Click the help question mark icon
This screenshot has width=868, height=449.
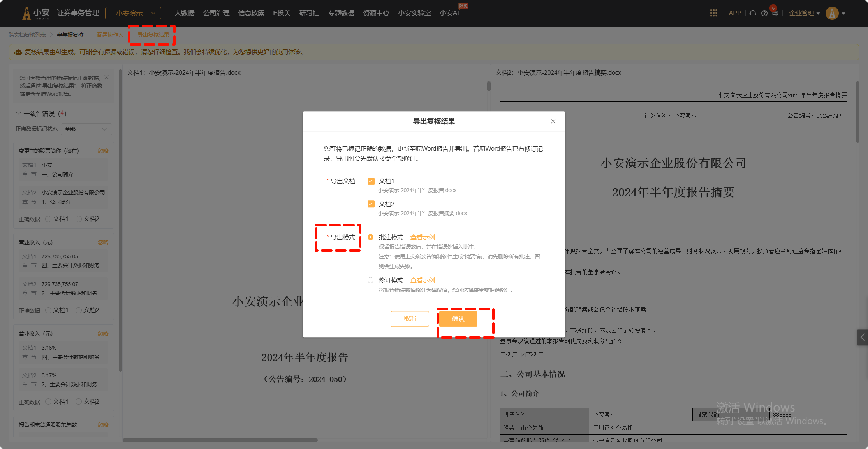pyautogui.click(x=764, y=13)
